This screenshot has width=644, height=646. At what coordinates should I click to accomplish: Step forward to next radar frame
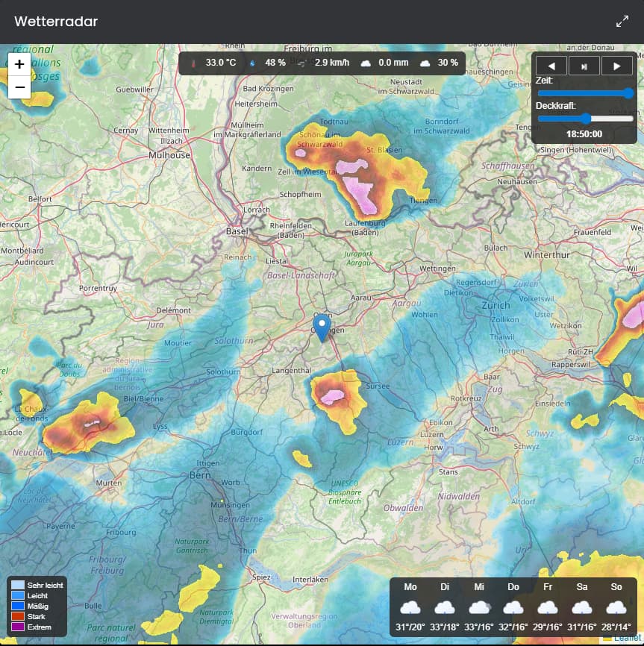[x=616, y=66]
